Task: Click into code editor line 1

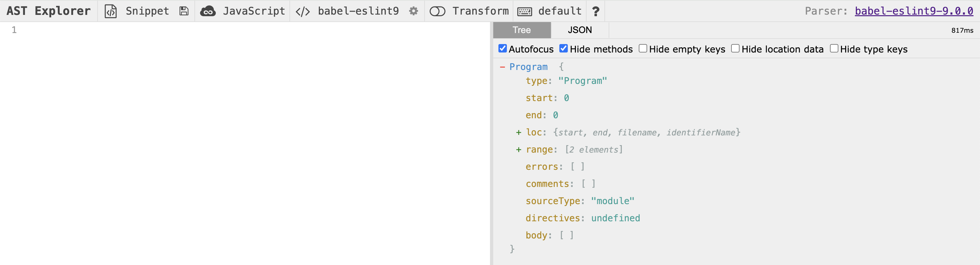Action: pos(228,30)
